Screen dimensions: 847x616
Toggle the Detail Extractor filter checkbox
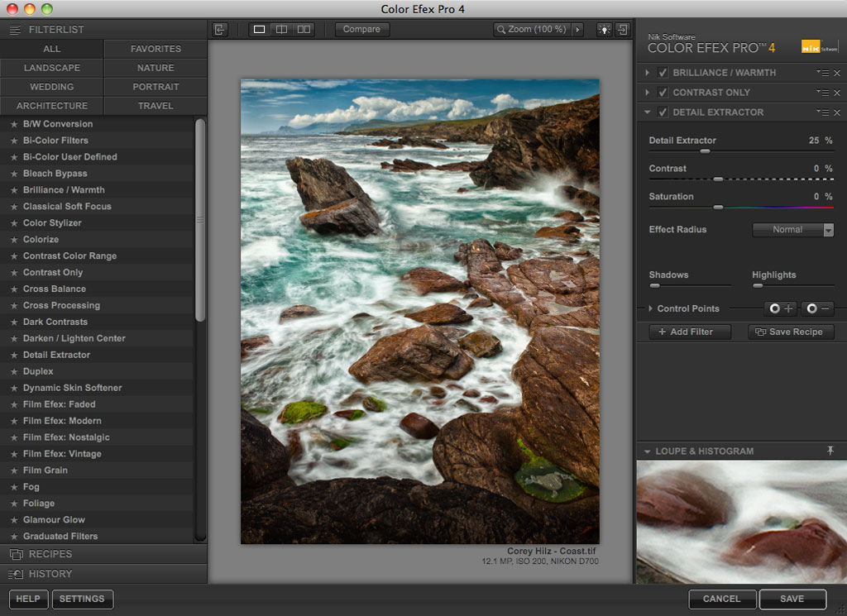pos(663,112)
